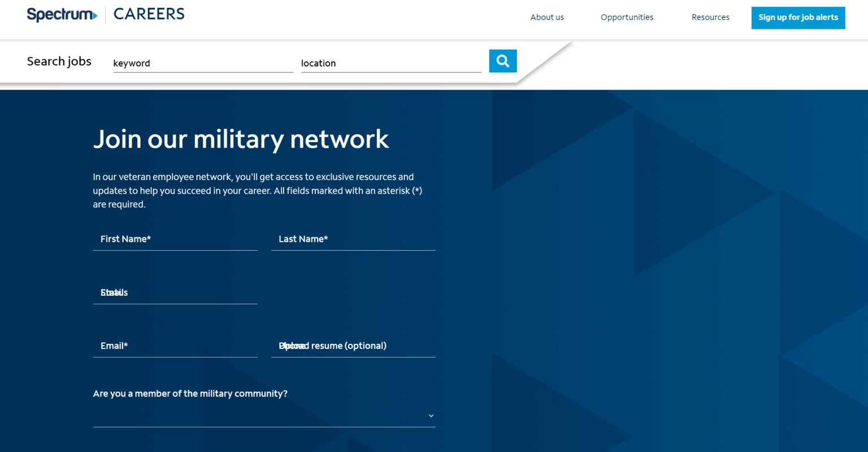Click the Last Name input field
The width and height of the screenshot is (868, 452).
click(353, 239)
